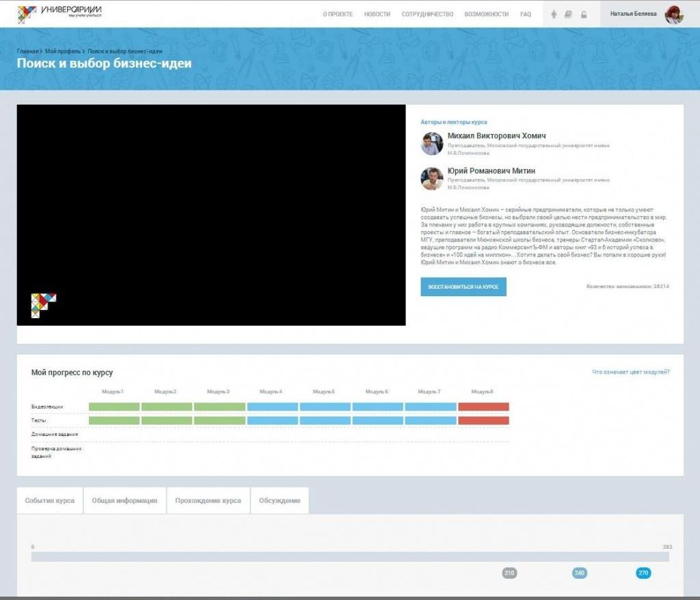Image resolution: width=700 pixels, height=600 pixels.
Task: Click the Мой профиль breadcrumb link
Action: coord(64,51)
